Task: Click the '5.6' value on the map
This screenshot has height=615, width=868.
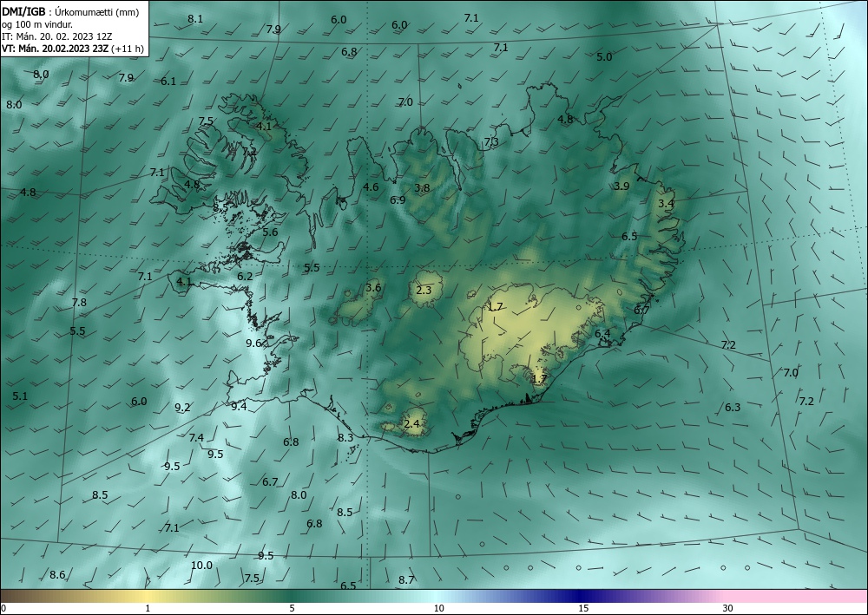Action: 270,232
